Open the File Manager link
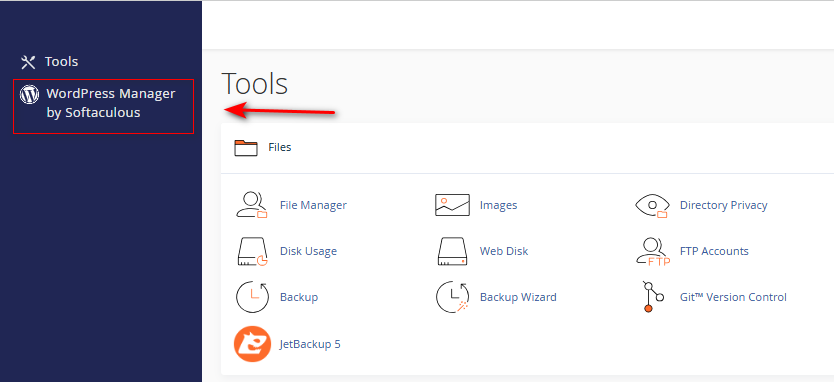 [313, 205]
